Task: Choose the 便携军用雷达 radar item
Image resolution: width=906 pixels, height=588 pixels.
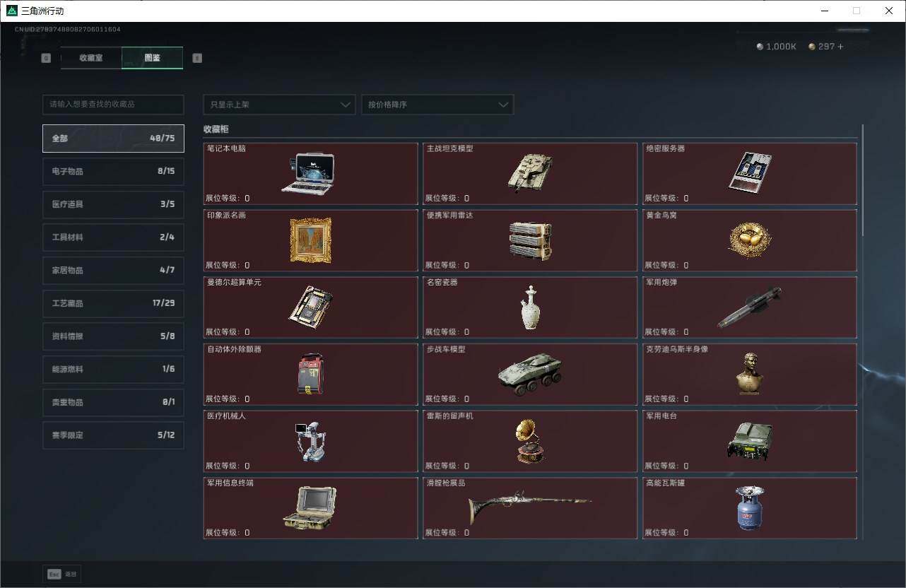Action: click(x=530, y=240)
